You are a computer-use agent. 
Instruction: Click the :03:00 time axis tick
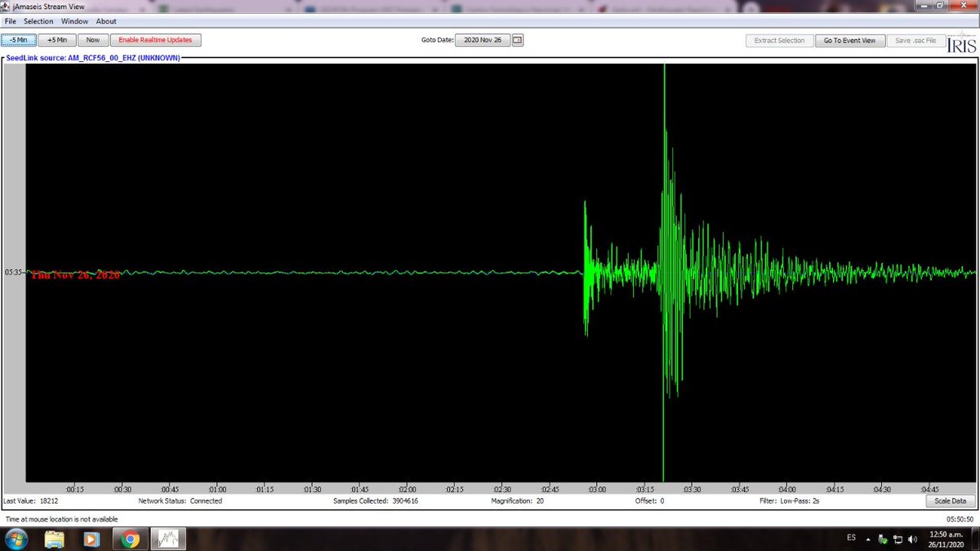(x=596, y=490)
